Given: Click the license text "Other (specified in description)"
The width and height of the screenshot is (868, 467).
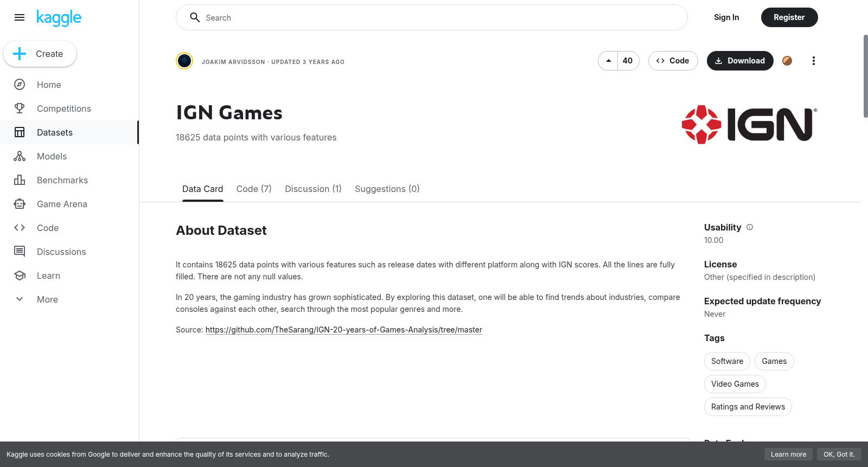Looking at the screenshot, I should (759, 277).
